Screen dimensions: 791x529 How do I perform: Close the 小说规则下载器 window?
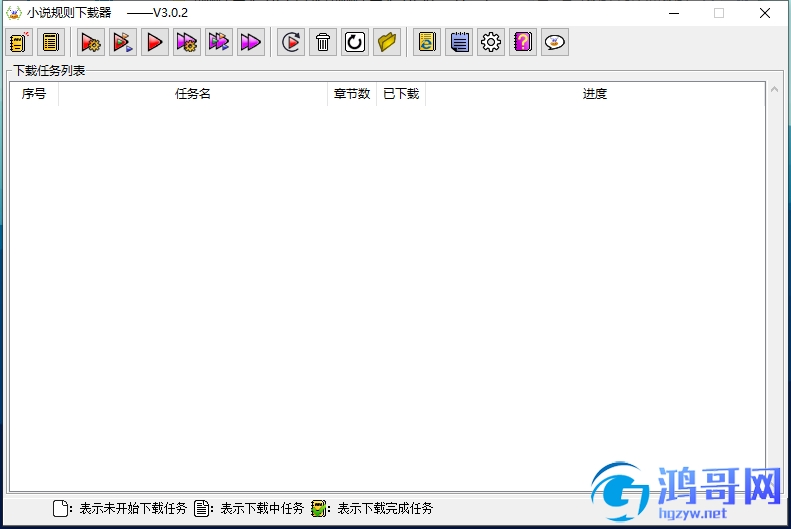click(765, 13)
